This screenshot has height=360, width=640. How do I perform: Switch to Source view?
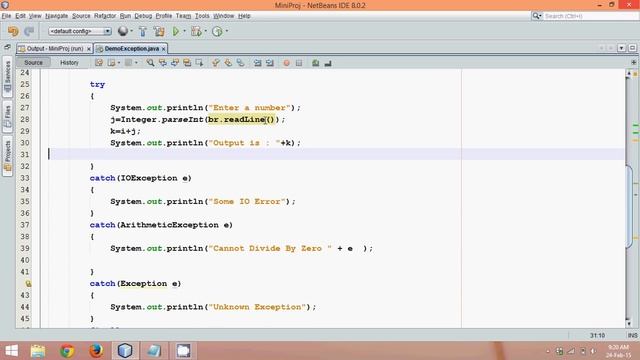tap(33, 62)
